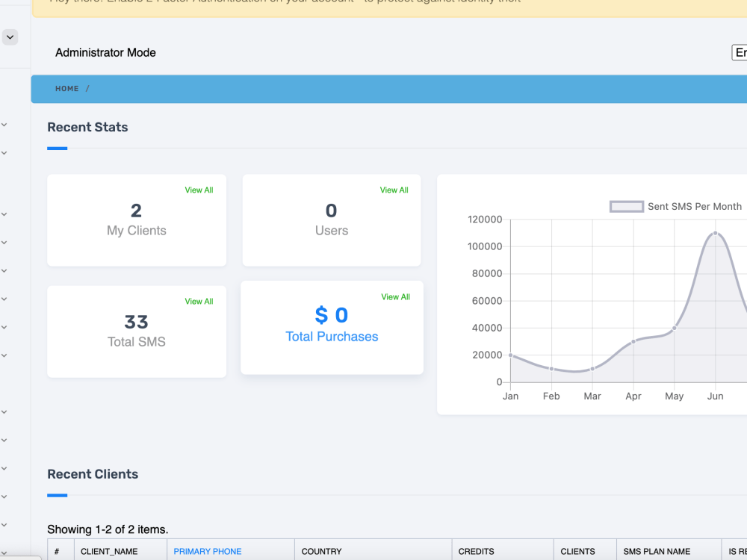Click the Total SMS count 33

136,322
